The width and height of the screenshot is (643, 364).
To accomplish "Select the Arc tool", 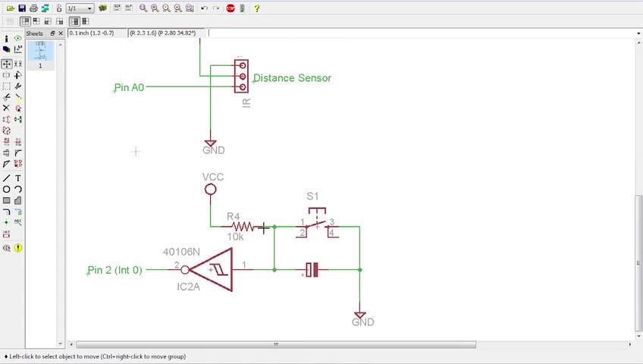I will (18, 190).
